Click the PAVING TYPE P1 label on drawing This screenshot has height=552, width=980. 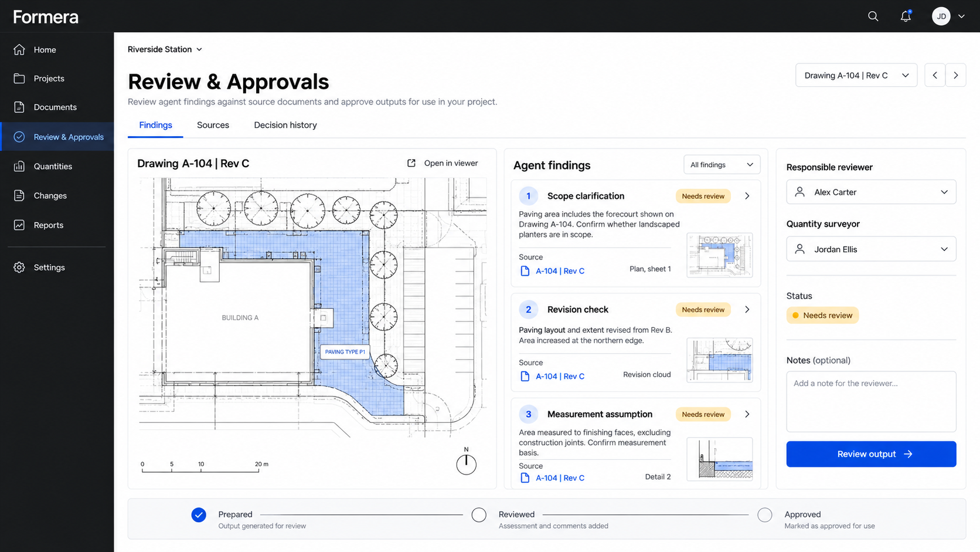pos(345,352)
